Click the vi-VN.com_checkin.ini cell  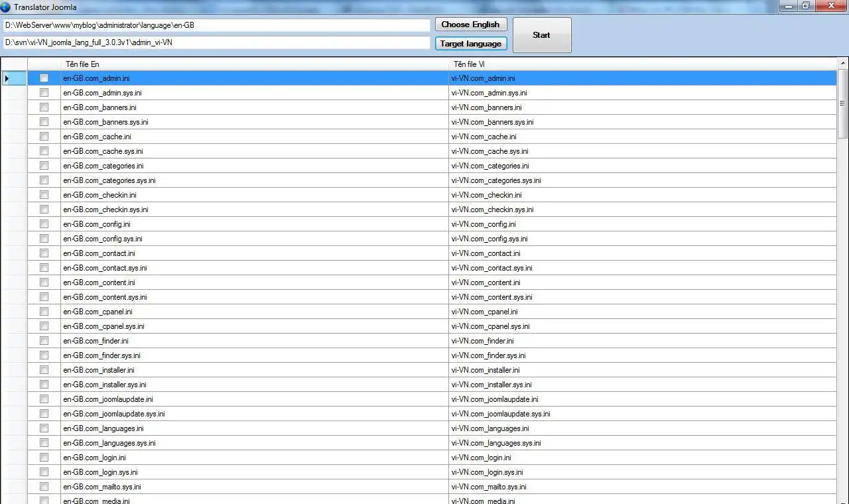(643, 195)
